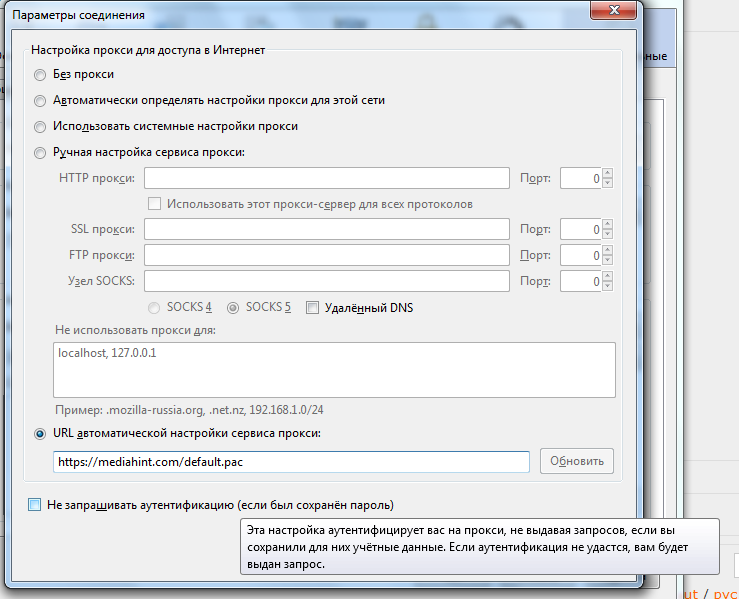Select the 'Без прокси' radio option
Viewport: 739px width, 599px height.
(x=40, y=75)
